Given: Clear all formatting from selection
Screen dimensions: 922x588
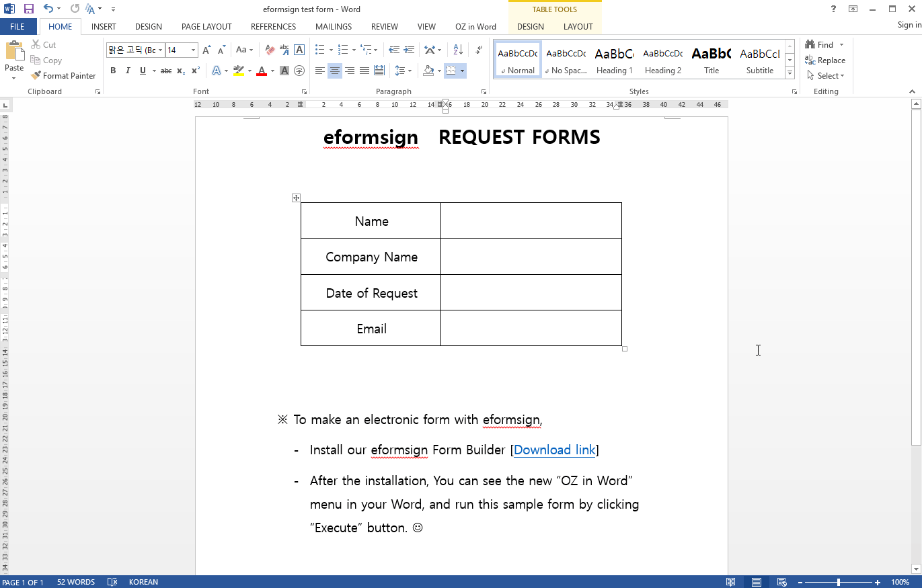Looking at the screenshot, I should click(x=270, y=50).
